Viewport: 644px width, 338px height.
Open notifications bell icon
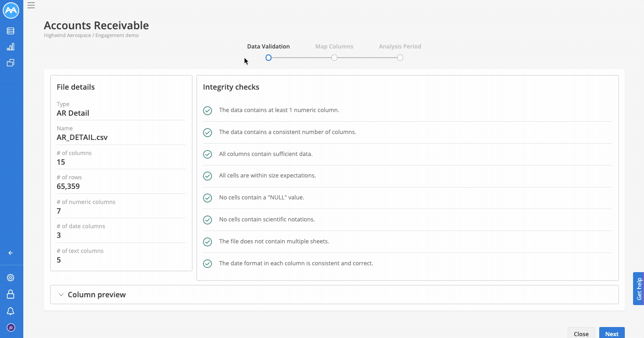click(x=11, y=311)
